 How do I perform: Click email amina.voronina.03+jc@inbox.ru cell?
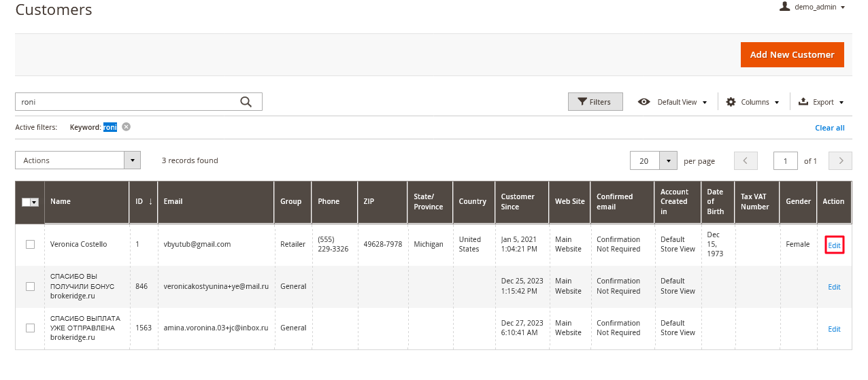(x=216, y=328)
